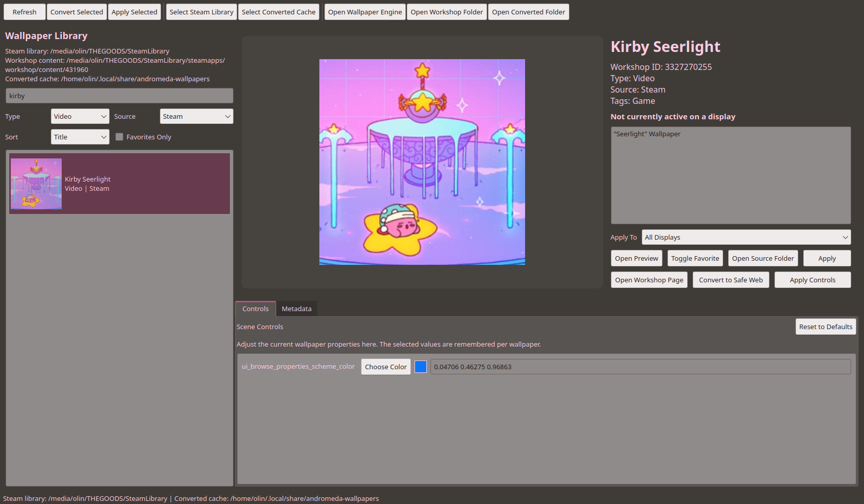This screenshot has width=864, height=504.
Task: Click the Refresh toolbar button
Action: pyautogui.click(x=25, y=12)
